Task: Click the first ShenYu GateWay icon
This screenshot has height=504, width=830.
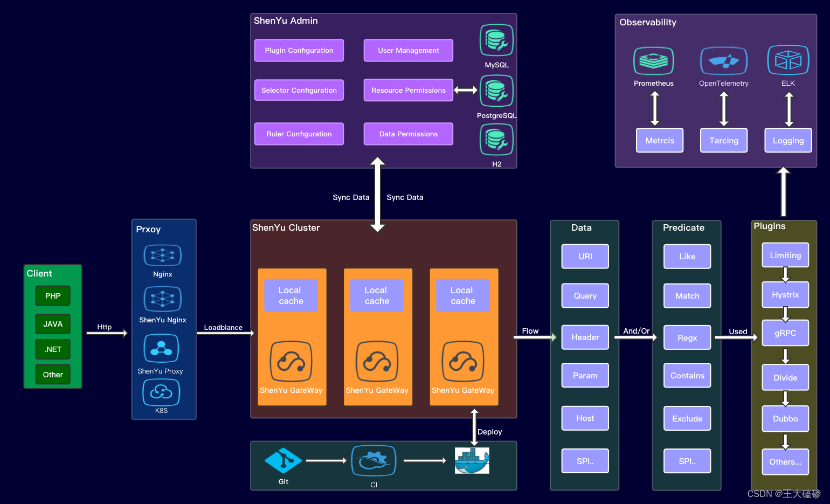Action: (291, 361)
